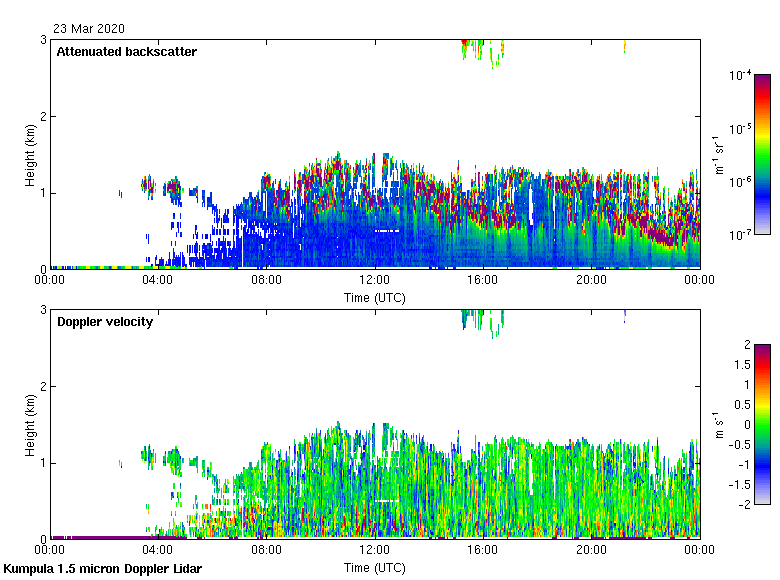The width and height of the screenshot is (780, 580).
Task: Click the Time (UTC) label under velocity plot
Action: click(x=375, y=567)
